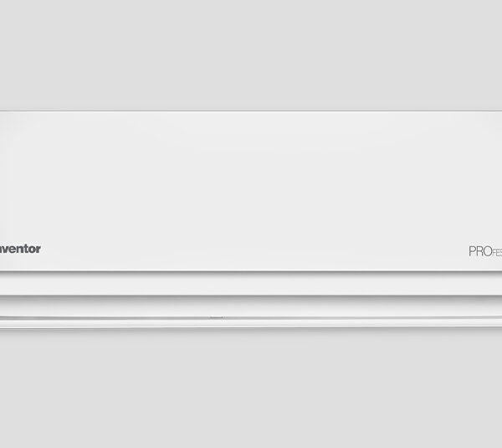Click the inventor brand logo
Image resolution: width=502 pixels, height=448 pixels.
[20, 249]
